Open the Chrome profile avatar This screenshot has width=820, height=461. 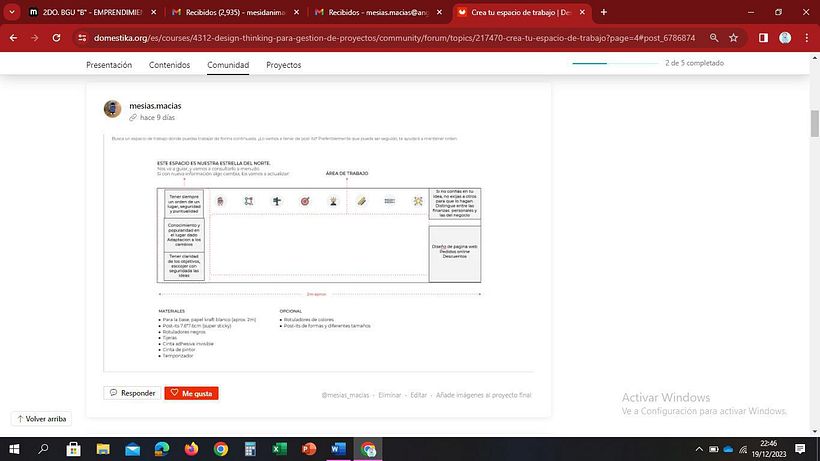pos(785,38)
